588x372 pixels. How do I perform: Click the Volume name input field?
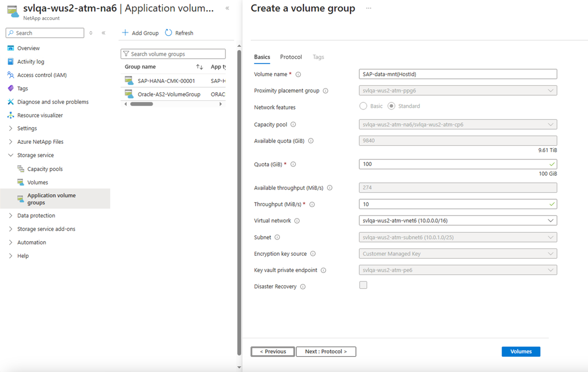click(x=458, y=74)
